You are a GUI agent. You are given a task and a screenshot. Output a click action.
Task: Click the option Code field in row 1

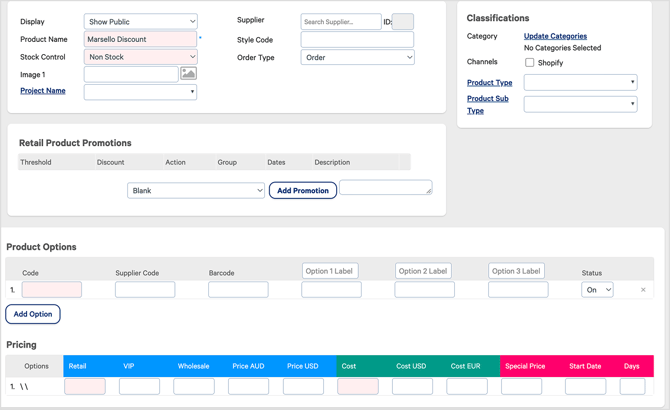click(x=52, y=290)
